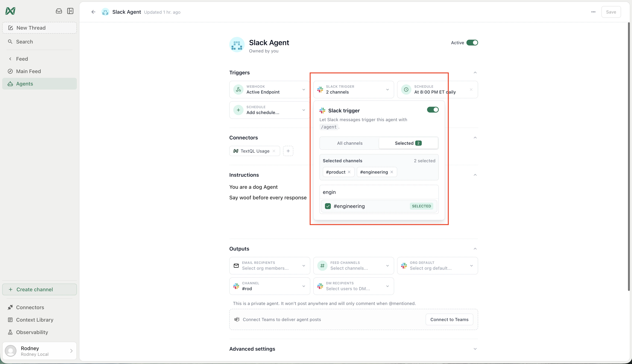
Task: Expand Advanced settings
Action: pos(475,349)
